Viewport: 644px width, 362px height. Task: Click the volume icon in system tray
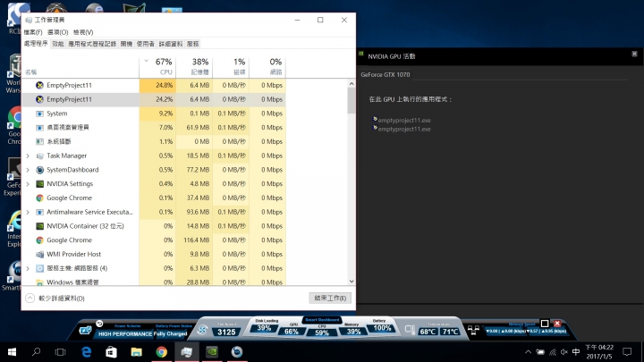click(x=564, y=352)
